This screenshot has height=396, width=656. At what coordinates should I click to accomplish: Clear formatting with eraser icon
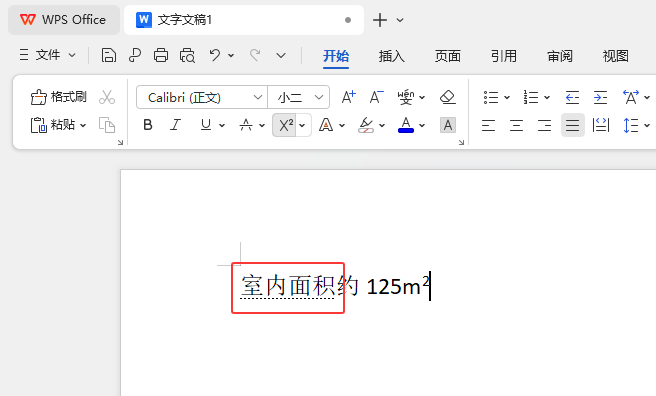(448, 97)
